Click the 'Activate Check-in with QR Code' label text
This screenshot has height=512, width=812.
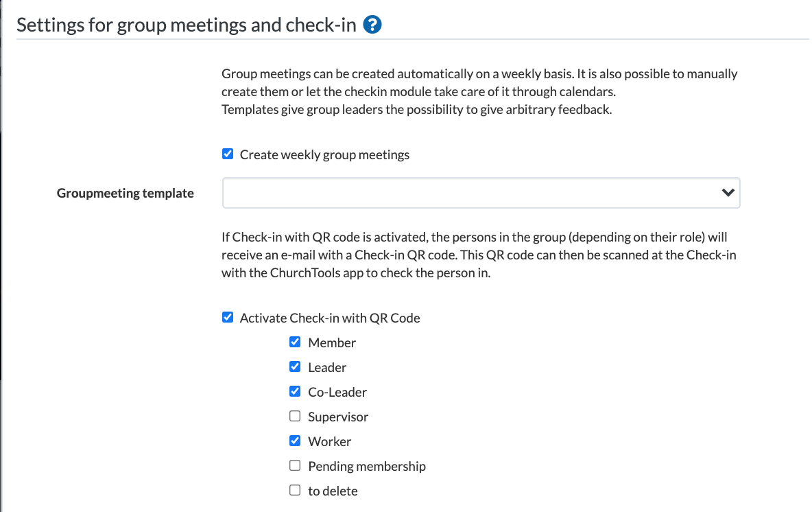coord(330,318)
